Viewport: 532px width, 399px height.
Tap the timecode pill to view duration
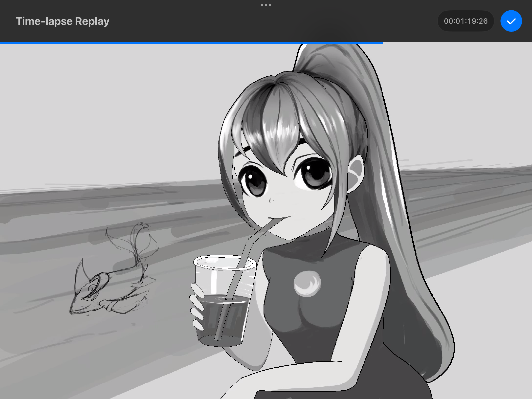coord(466,21)
